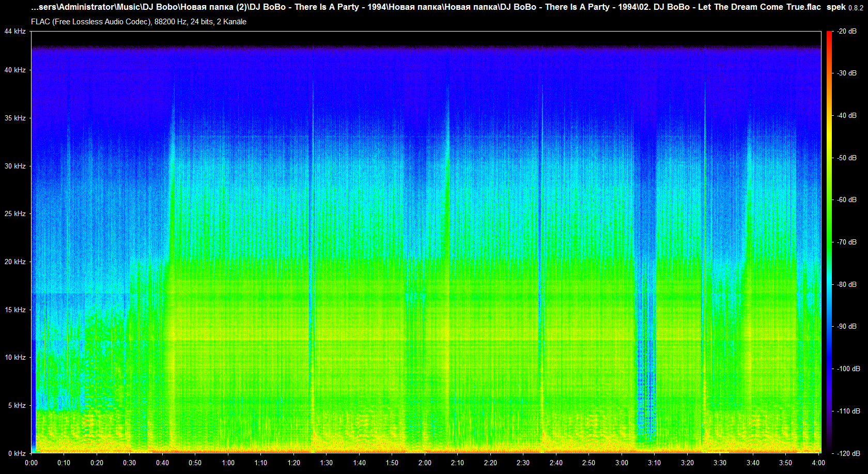Click the 2:00 time axis label

pyautogui.click(x=425, y=463)
